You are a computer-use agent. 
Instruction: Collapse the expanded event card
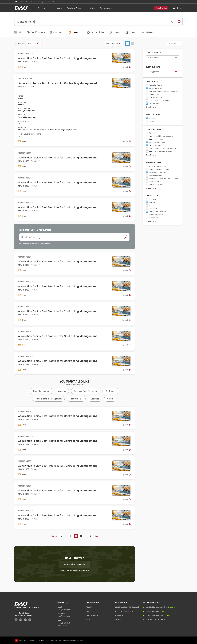[126, 142]
